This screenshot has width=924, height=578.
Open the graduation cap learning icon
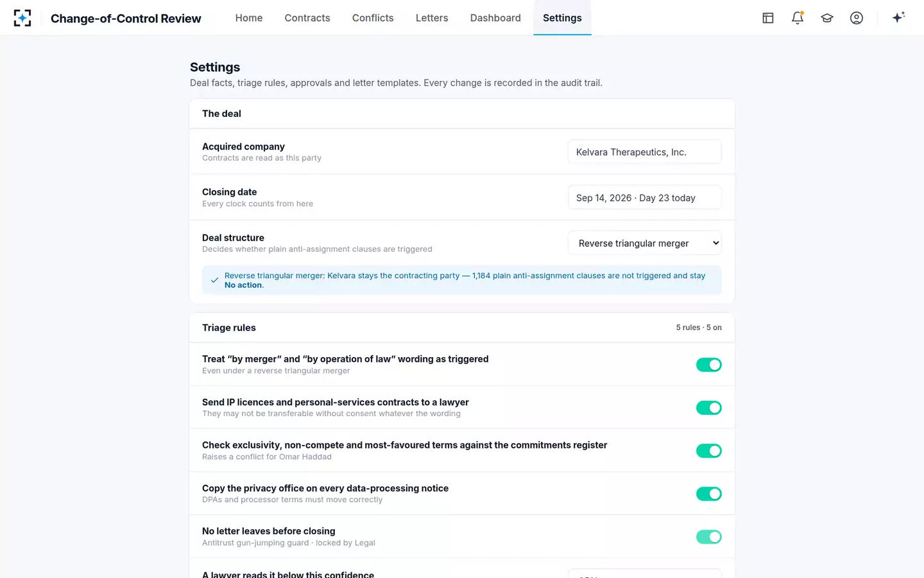pos(827,18)
